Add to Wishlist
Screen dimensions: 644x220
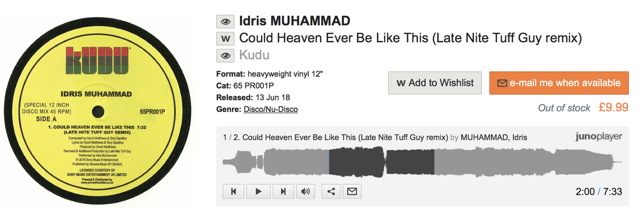435,83
